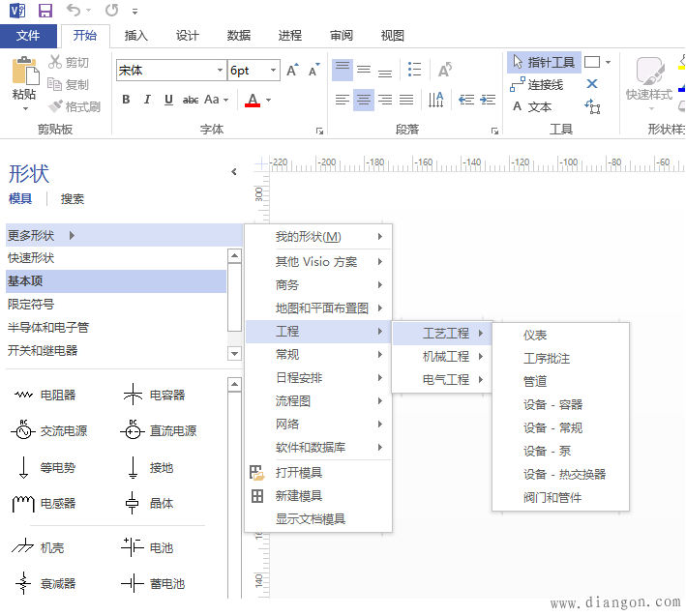This screenshot has width=686, height=616.
Task: Click the Undo arrow icon
Action: [74, 10]
